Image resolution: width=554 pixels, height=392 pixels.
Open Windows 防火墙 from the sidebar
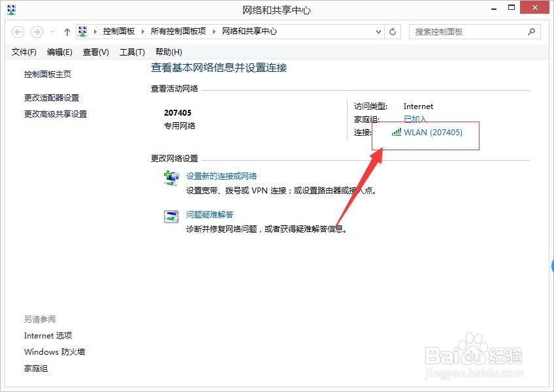pos(54,351)
